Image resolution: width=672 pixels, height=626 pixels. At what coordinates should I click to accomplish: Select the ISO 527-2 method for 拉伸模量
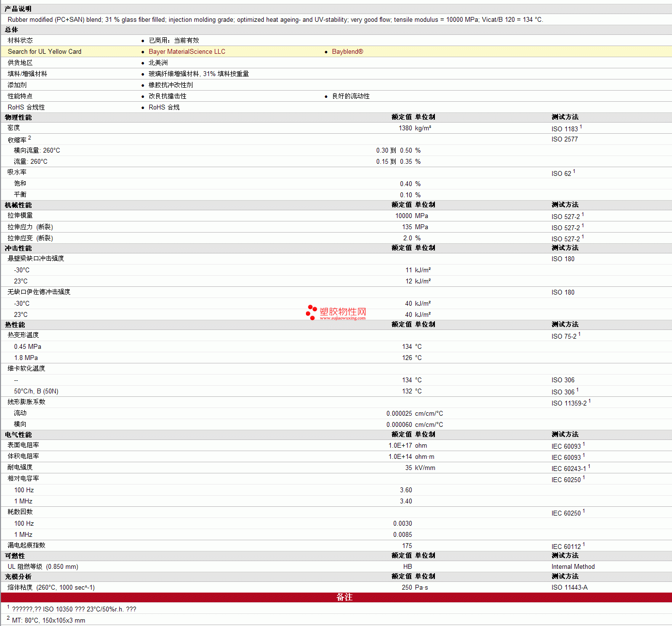coord(565,217)
